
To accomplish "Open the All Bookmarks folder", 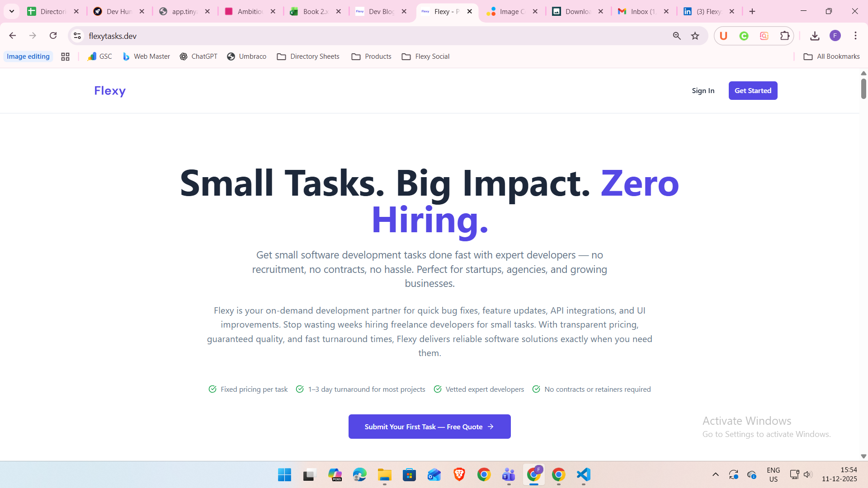I will click(x=831, y=56).
